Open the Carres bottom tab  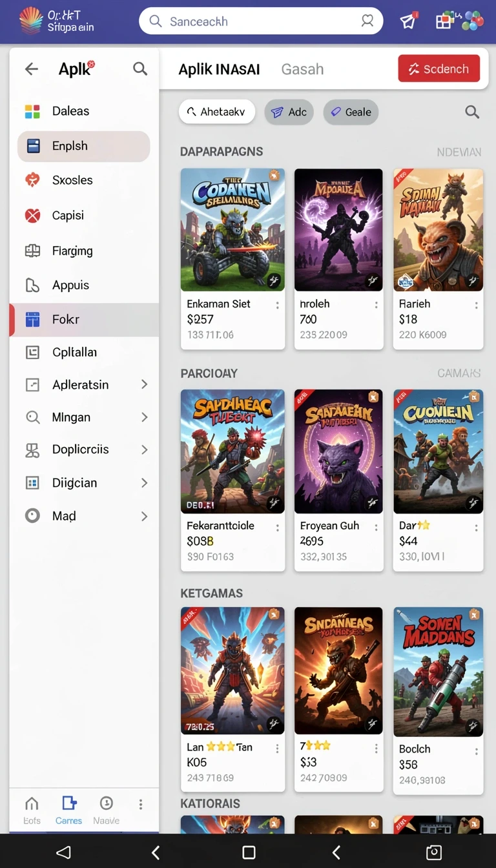click(68, 811)
